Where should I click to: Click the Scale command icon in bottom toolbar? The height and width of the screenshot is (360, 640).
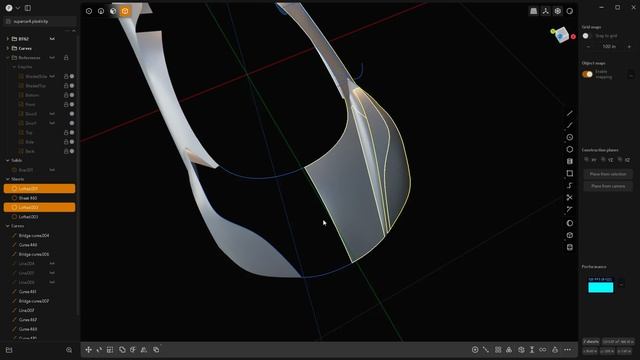[x=110, y=350]
